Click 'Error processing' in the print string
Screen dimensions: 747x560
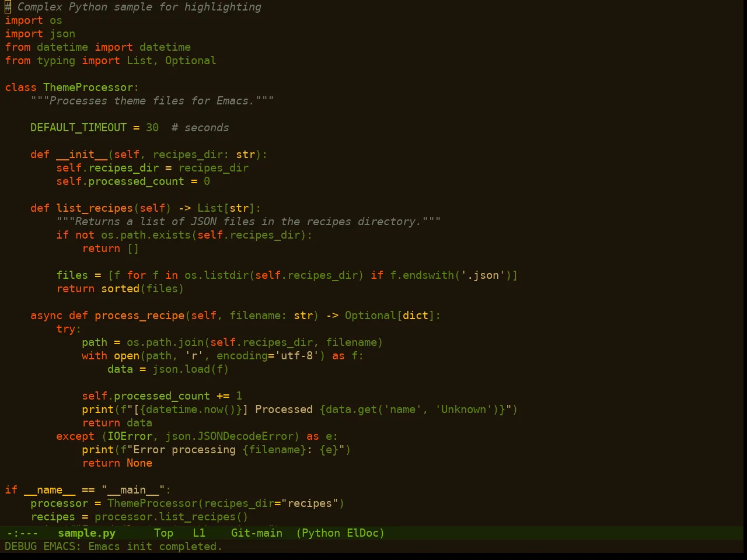coord(184,450)
